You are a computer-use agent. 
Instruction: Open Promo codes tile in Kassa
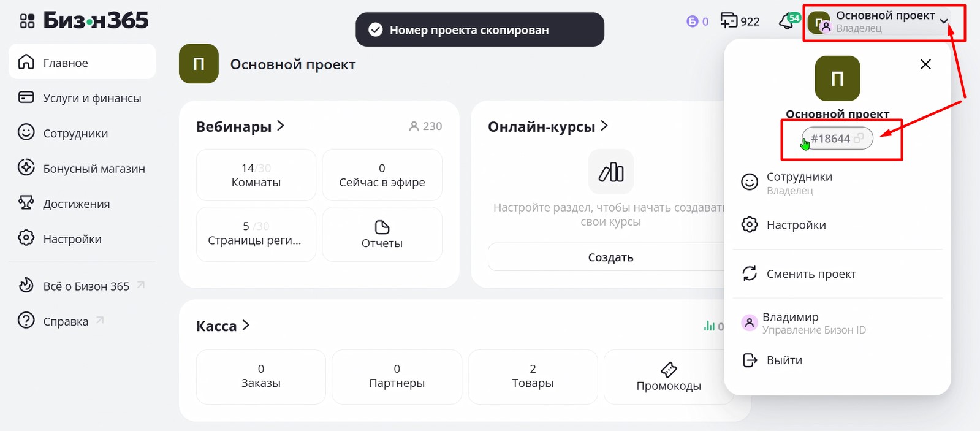click(668, 377)
